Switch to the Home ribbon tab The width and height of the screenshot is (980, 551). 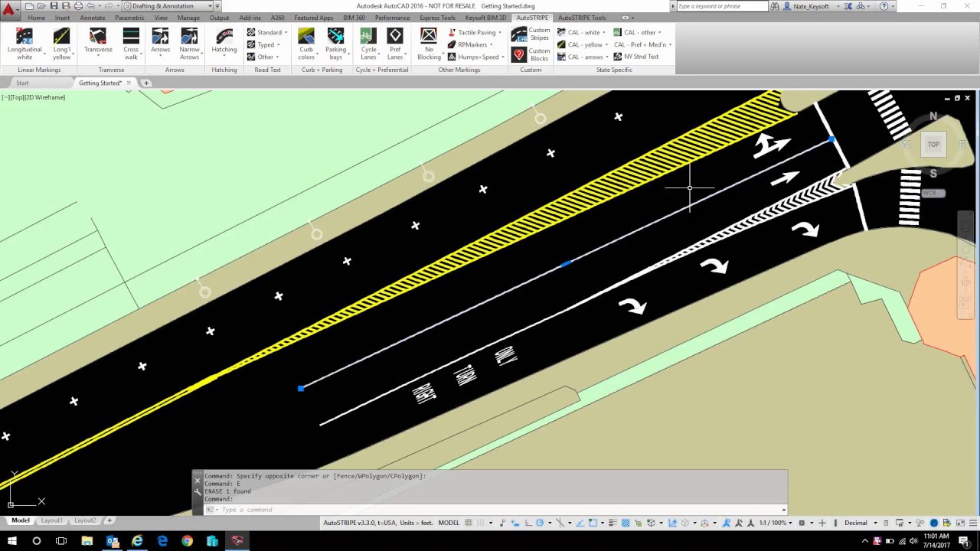point(36,18)
